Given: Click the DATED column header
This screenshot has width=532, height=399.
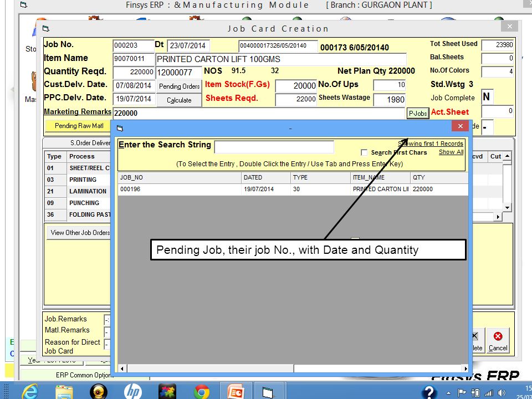Looking at the screenshot, I should click(x=265, y=177).
